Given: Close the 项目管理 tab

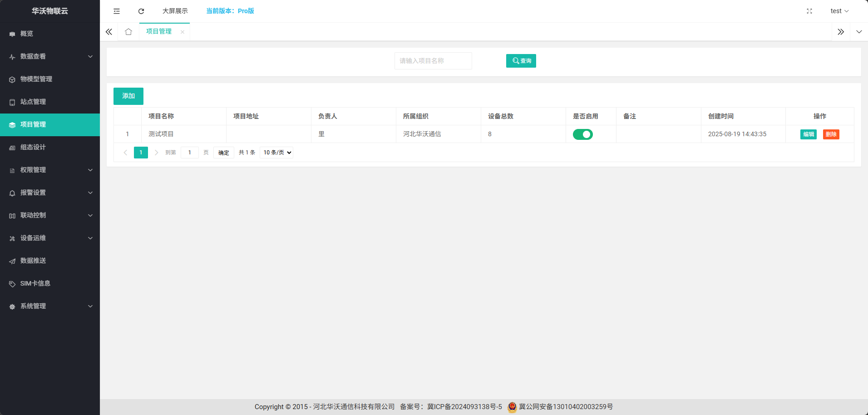Looking at the screenshot, I should (182, 32).
